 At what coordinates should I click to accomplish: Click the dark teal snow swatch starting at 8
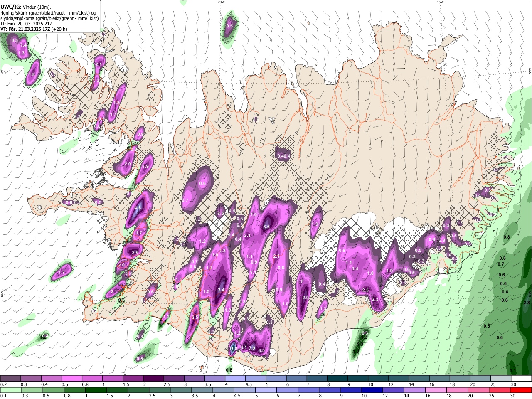point(337,379)
